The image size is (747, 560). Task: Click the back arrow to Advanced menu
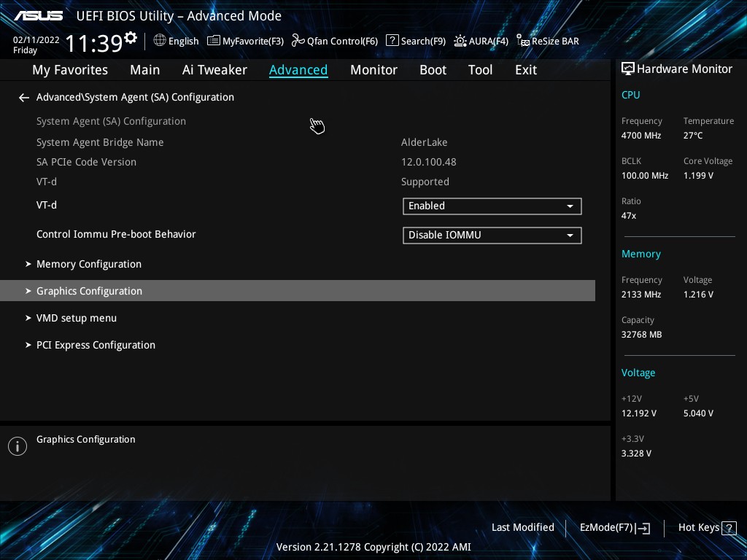24,97
